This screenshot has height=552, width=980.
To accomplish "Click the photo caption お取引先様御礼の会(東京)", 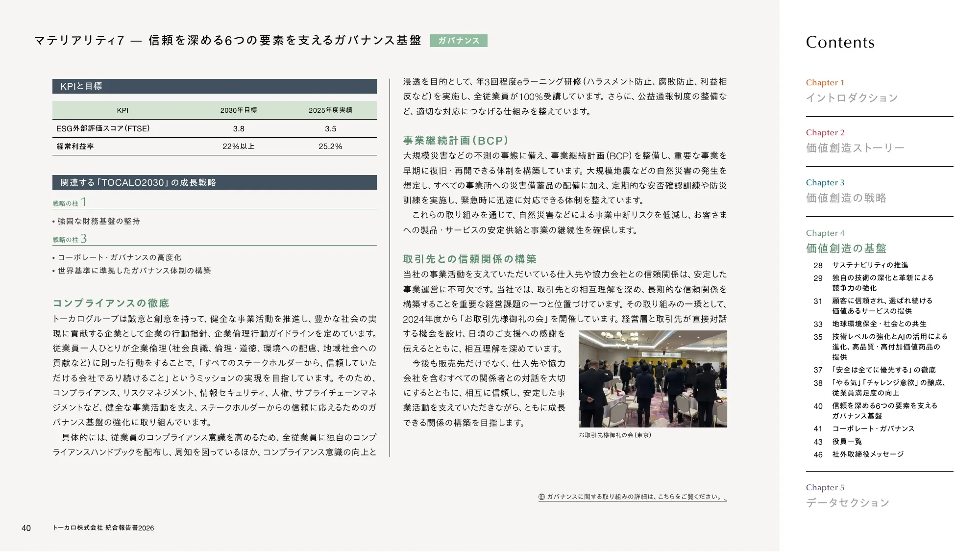I will (x=615, y=435).
